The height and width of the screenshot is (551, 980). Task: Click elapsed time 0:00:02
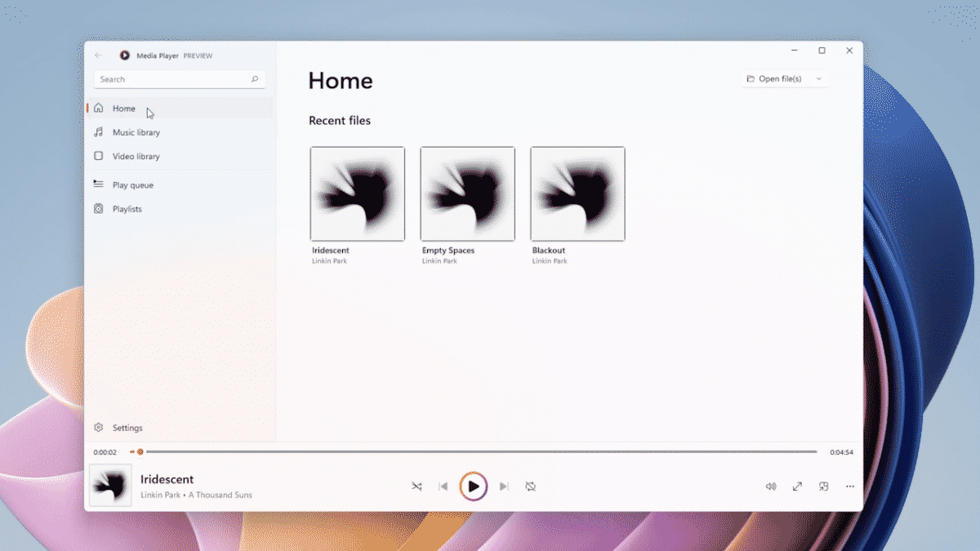pyautogui.click(x=105, y=452)
